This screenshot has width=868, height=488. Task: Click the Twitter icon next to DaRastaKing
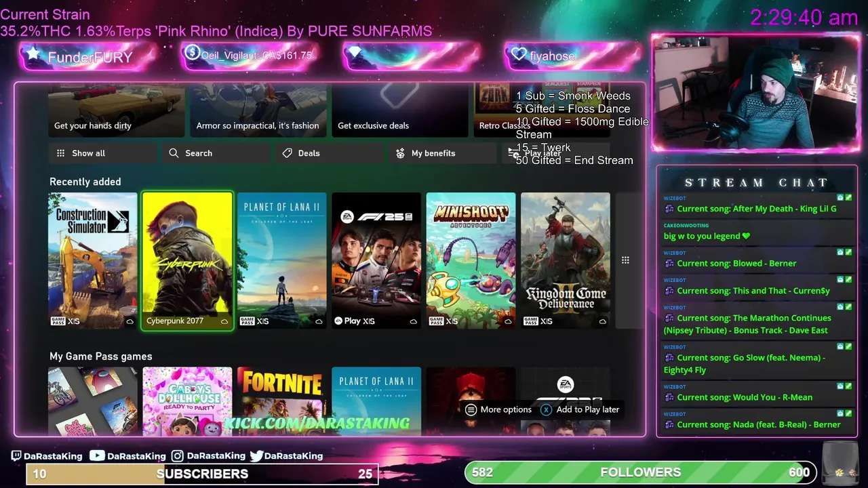point(256,456)
